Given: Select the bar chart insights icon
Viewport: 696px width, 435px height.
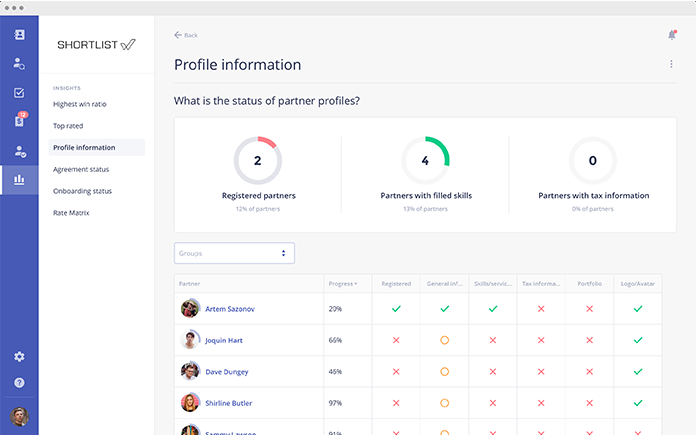Looking at the screenshot, I should 19,181.
